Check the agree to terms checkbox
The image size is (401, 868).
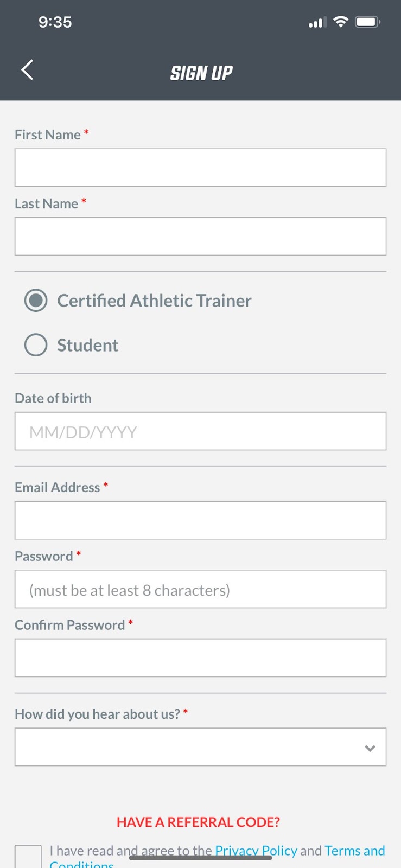click(28, 857)
